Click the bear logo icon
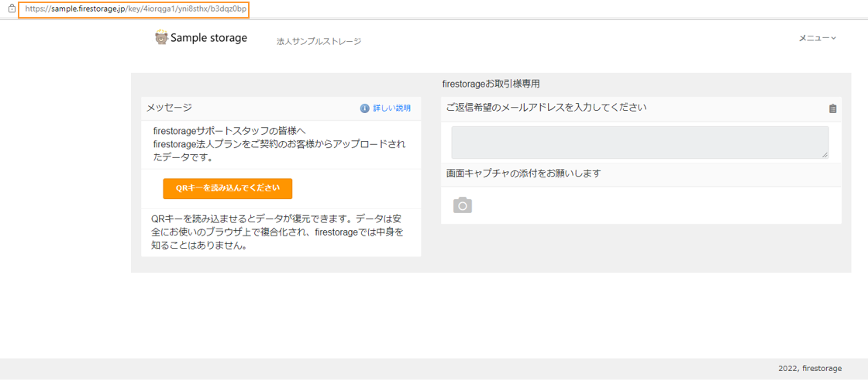The image size is (868, 392). [161, 37]
